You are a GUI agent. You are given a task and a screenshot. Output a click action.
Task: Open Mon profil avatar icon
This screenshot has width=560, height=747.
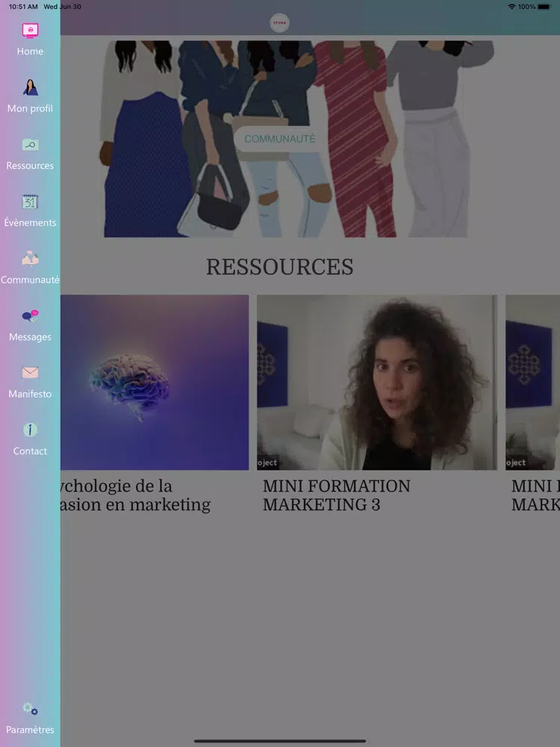pos(30,88)
